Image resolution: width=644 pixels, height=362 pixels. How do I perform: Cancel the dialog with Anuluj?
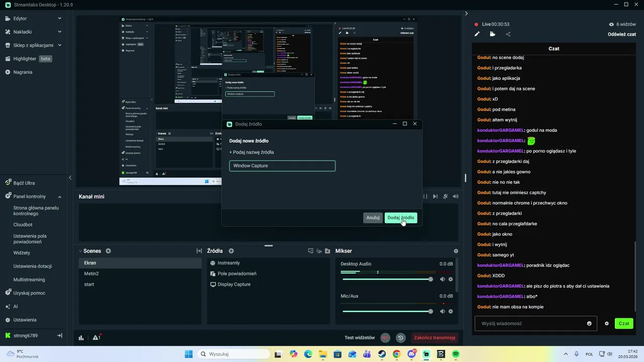373,218
